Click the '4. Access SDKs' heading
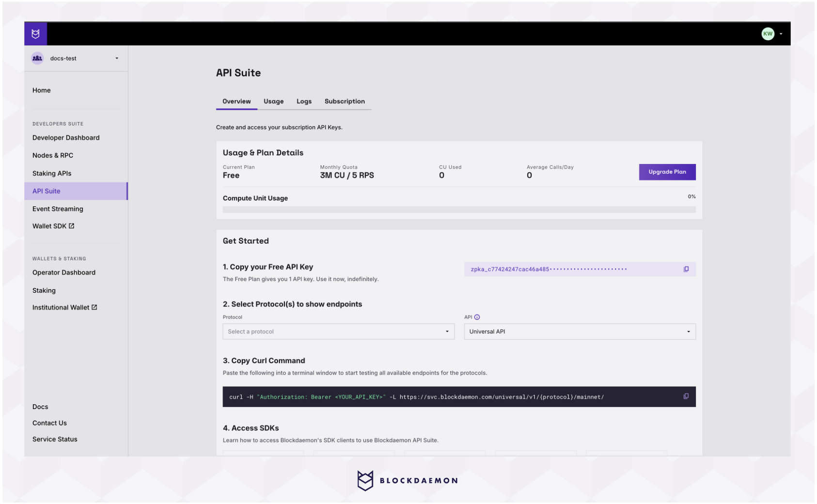This screenshot has width=817, height=504. coord(251,428)
